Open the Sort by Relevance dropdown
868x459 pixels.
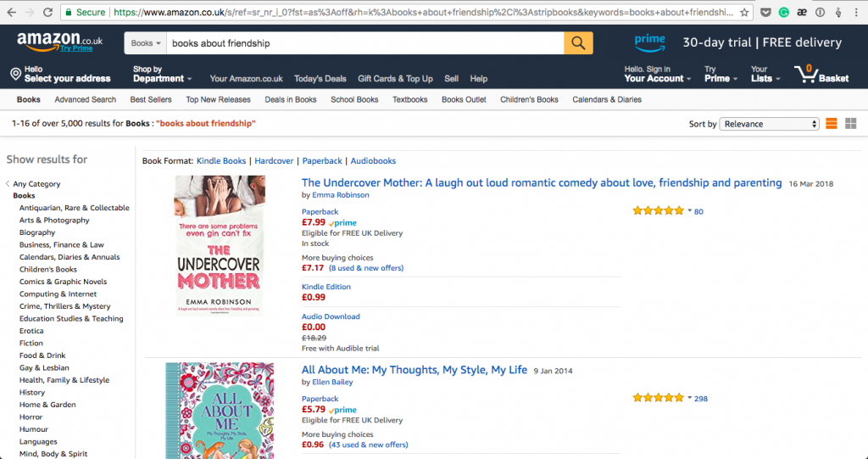(x=769, y=124)
